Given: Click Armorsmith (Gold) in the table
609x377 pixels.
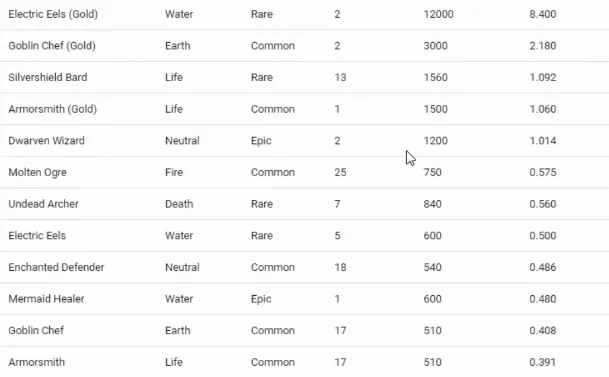Looking at the screenshot, I should 52,109.
